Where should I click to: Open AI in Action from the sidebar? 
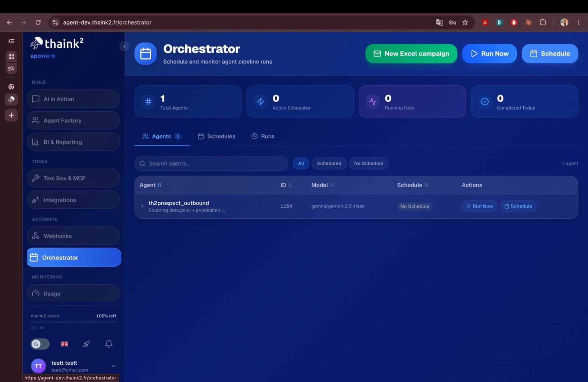click(x=73, y=99)
